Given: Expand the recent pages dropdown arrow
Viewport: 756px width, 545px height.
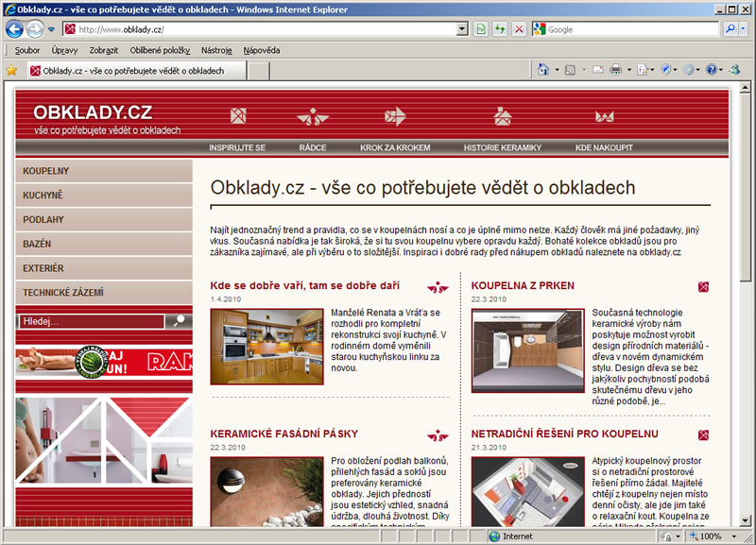Looking at the screenshot, I should [51, 29].
